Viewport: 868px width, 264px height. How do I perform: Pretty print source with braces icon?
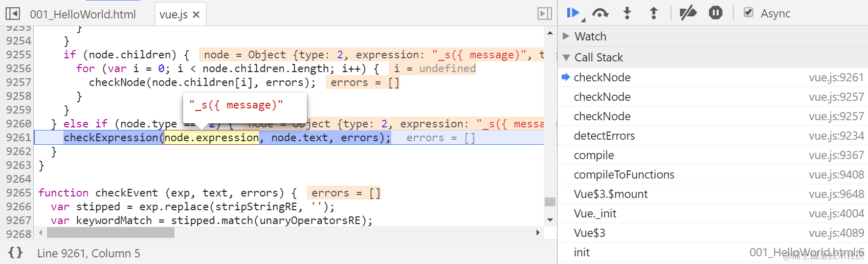point(15,253)
